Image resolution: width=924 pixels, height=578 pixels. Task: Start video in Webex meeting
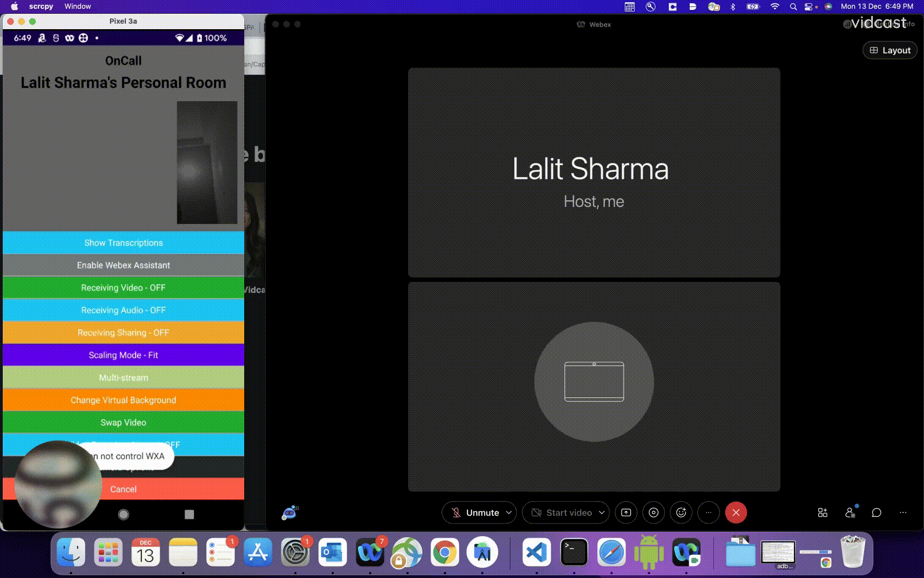[x=562, y=512]
